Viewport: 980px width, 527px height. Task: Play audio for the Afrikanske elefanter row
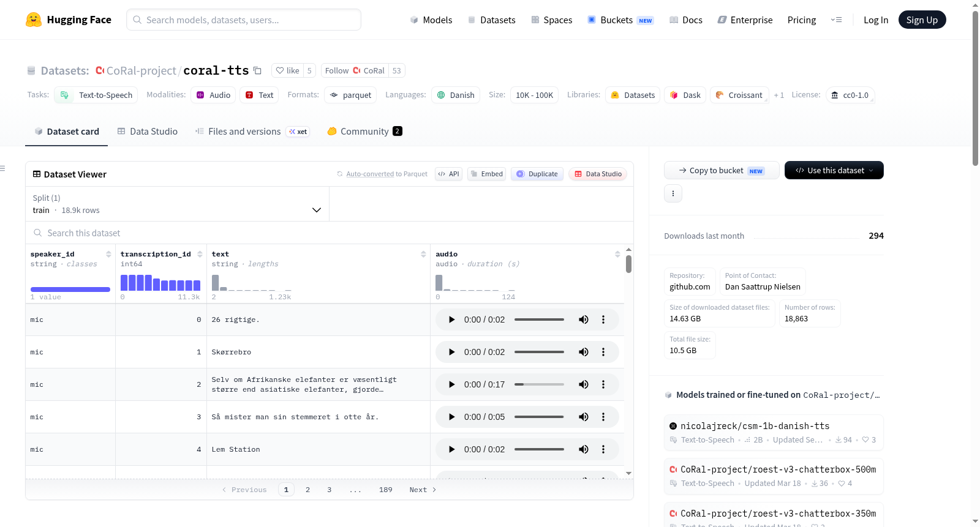pyautogui.click(x=451, y=384)
